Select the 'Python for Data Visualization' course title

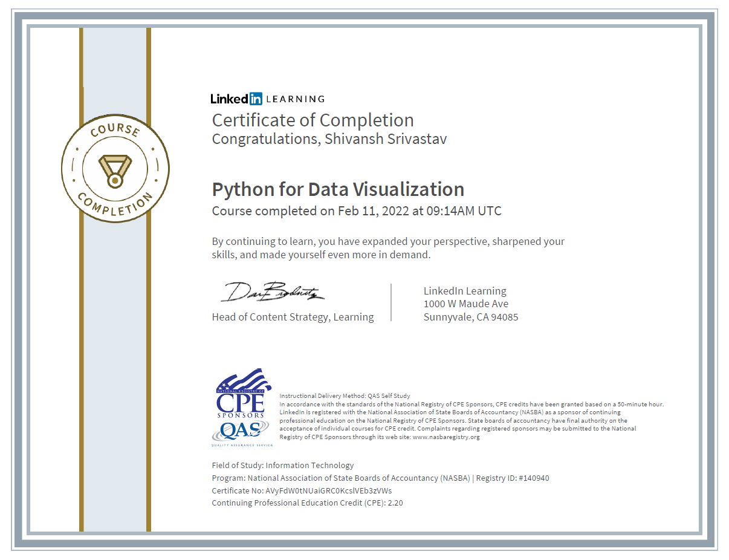pyautogui.click(x=338, y=189)
